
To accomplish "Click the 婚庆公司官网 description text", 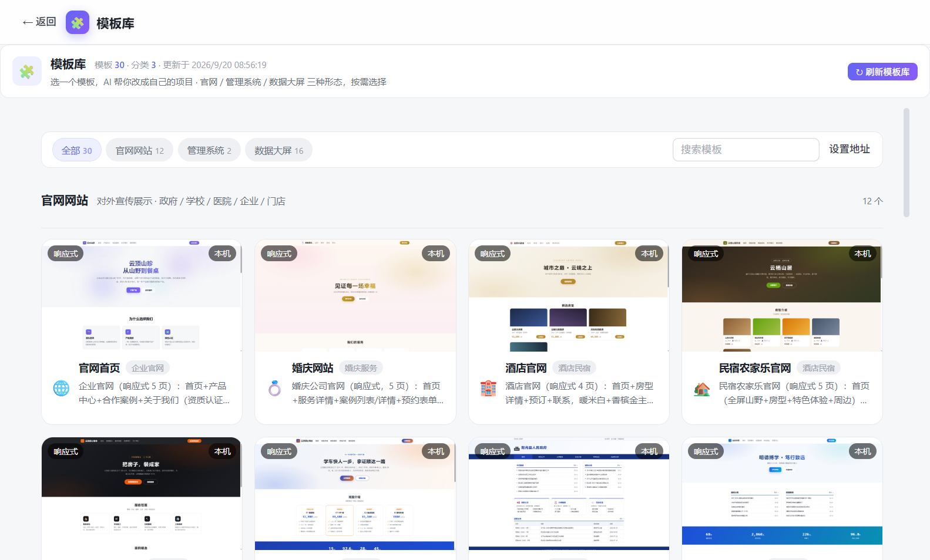I will pos(368,393).
